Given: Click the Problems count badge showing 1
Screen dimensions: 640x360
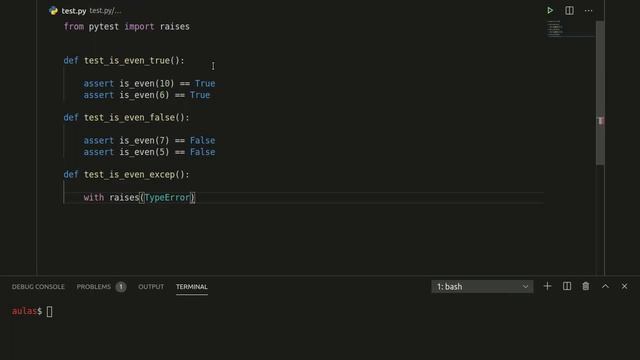Looking at the screenshot, I should coord(121,287).
